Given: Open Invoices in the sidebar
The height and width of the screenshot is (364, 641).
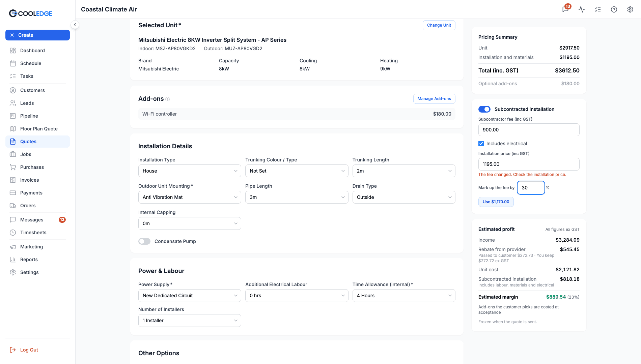Looking at the screenshot, I should tap(37, 180).
